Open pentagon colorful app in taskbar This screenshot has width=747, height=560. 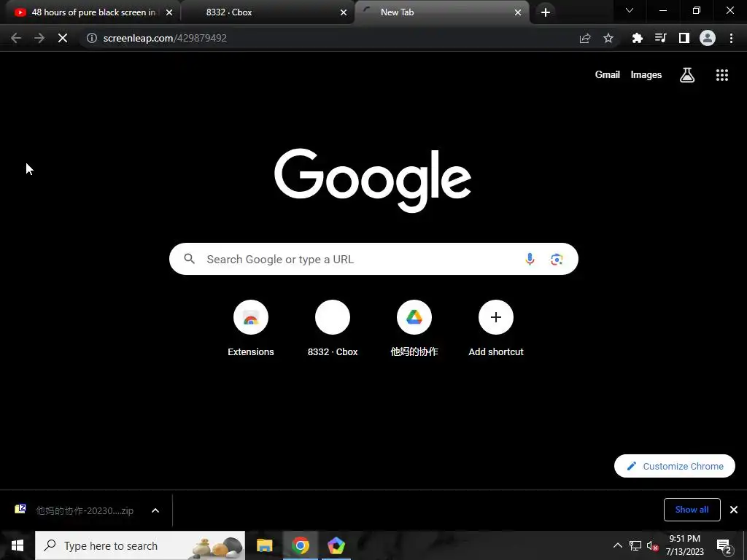coord(336,545)
